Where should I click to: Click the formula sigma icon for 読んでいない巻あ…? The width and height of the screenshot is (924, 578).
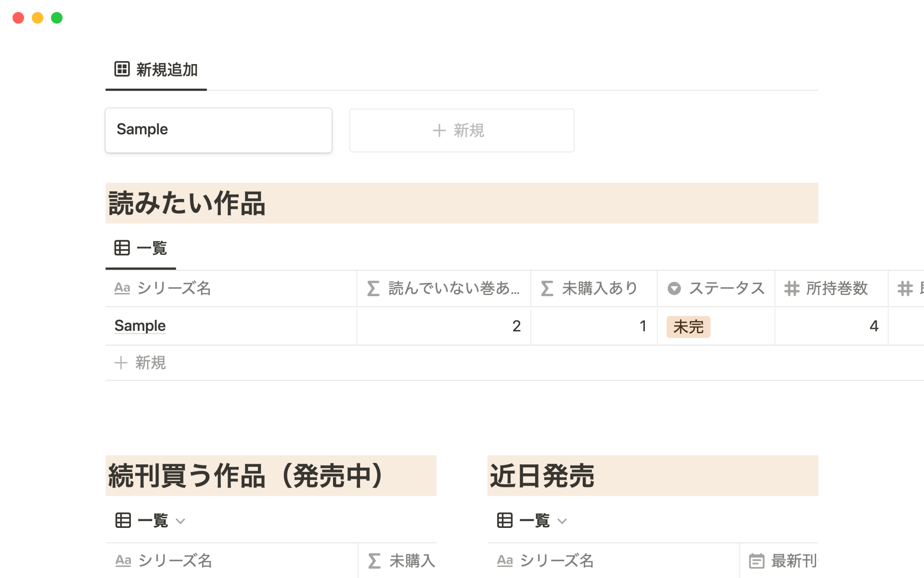click(x=373, y=289)
